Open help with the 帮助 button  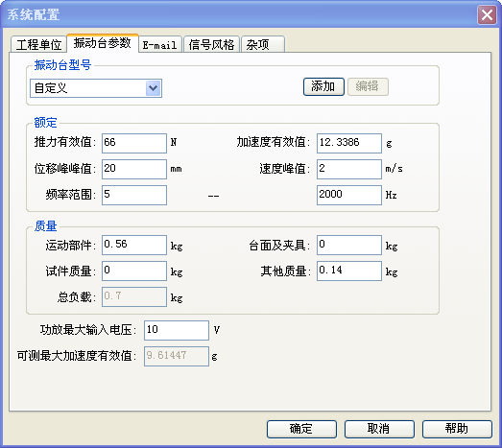coord(457,429)
